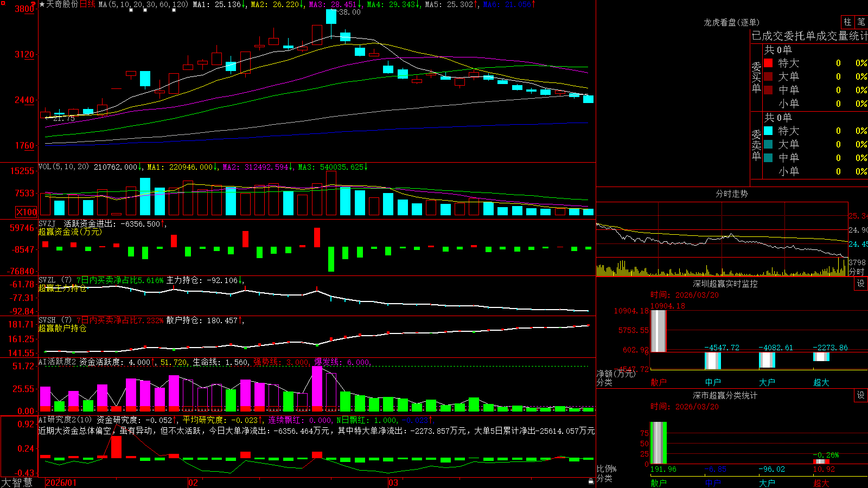The width and height of the screenshot is (868, 488).
Task: Click the X100 volume multiplier box
Action: click(x=27, y=212)
